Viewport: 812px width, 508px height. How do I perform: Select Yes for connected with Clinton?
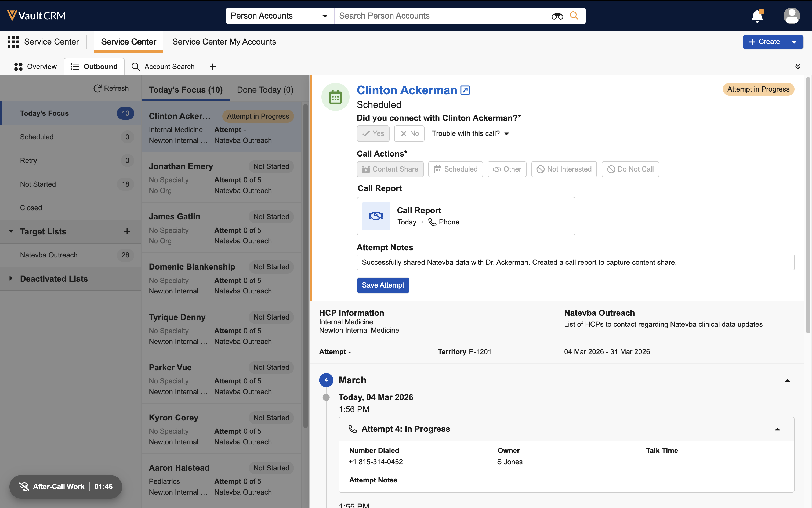373,133
